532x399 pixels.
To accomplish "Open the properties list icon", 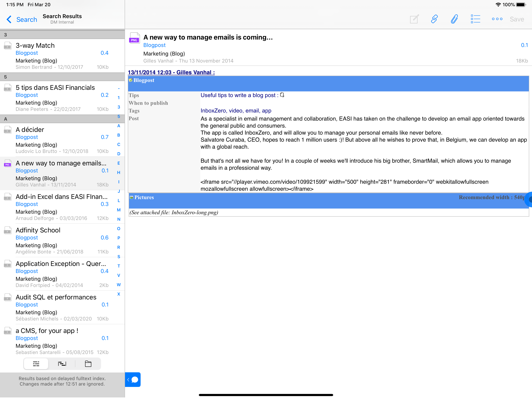I will click(x=476, y=19).
